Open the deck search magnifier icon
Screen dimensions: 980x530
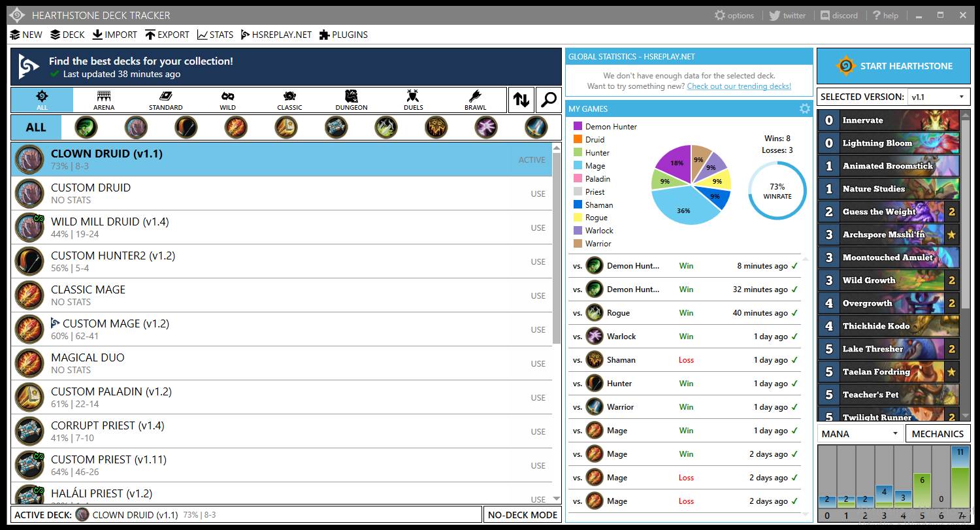[x=549, y=99]
